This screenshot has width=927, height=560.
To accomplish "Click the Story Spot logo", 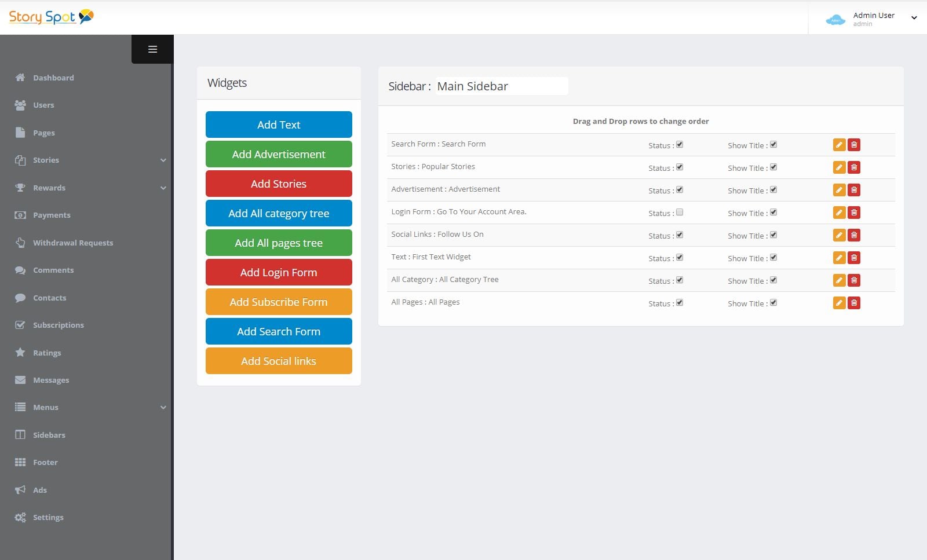I will pos(51,17).
